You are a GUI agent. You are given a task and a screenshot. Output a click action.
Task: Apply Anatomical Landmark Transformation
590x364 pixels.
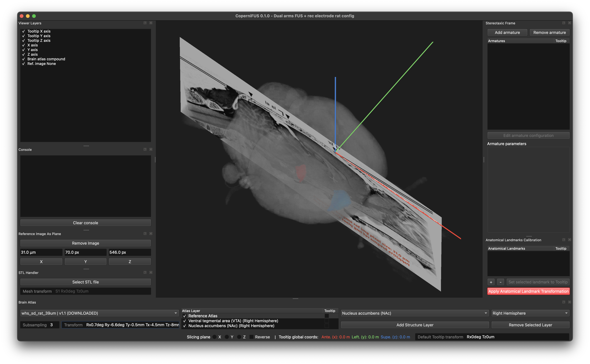(x=528, y=291)
